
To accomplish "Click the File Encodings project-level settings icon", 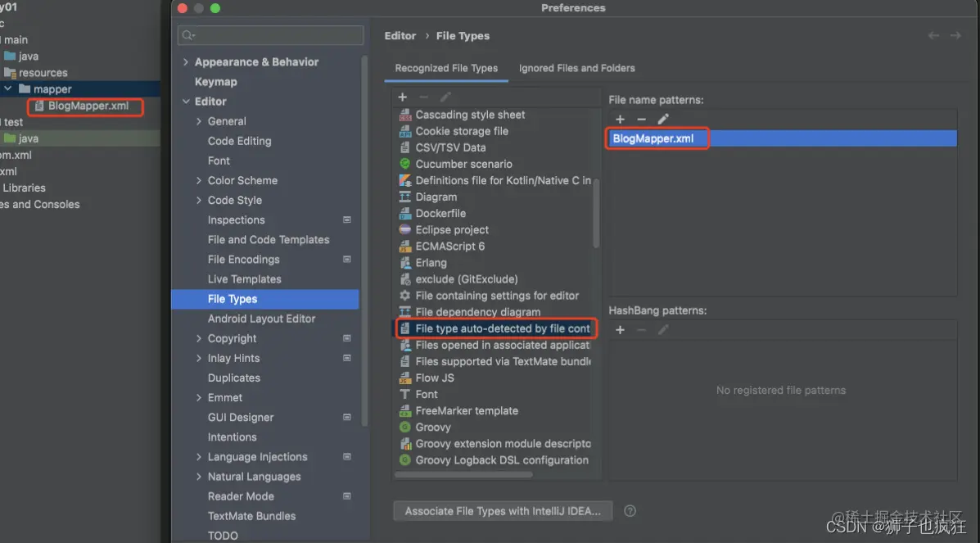I will (347, 259).
